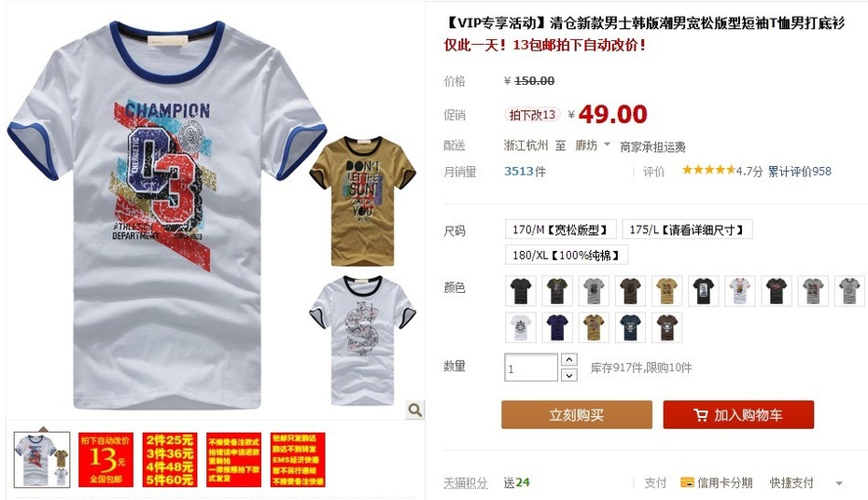
Task: Open the 累计评价958 reviews link
Action: point(799,172)
